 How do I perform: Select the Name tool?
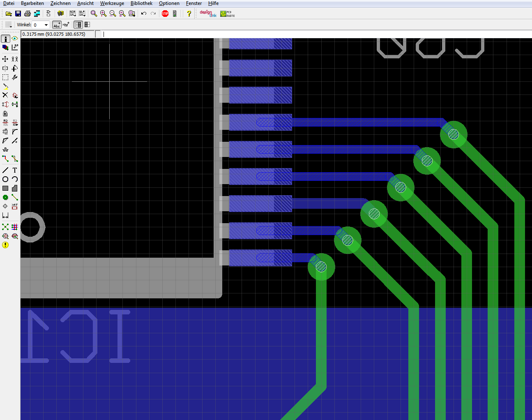click(5, 122)
